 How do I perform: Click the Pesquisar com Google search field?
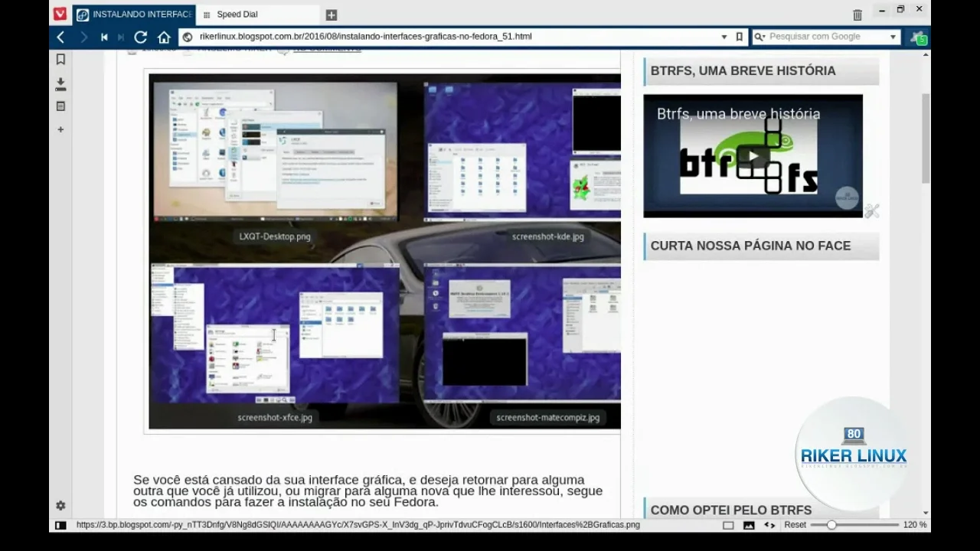827,37
